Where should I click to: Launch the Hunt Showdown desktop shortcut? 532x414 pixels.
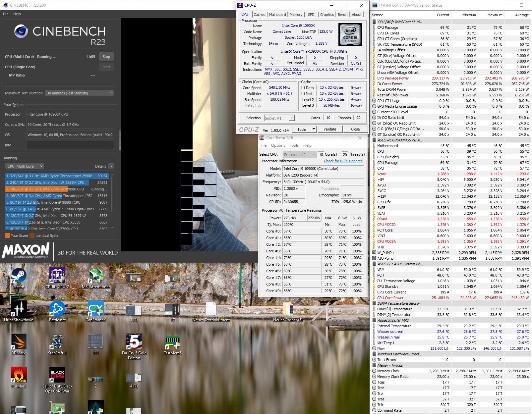tap(19, 311)
